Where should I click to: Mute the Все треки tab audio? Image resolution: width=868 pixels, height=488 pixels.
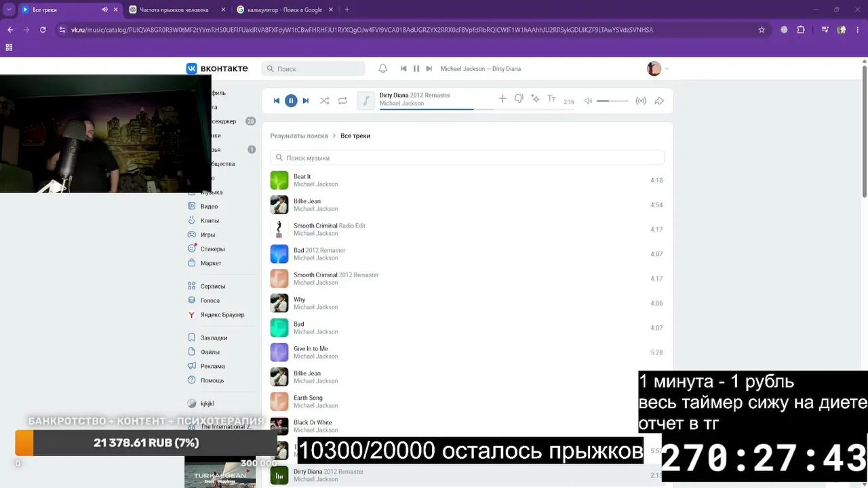tap(104, 9)
